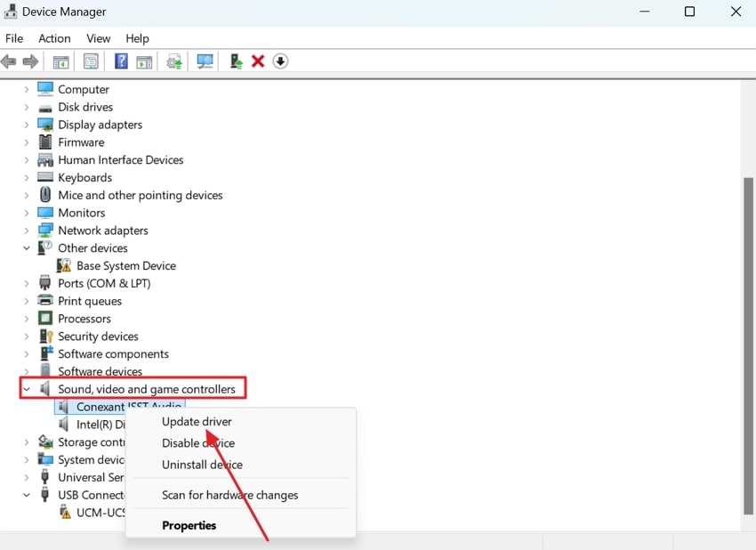Select the Keyboards label

coord(84,177)
